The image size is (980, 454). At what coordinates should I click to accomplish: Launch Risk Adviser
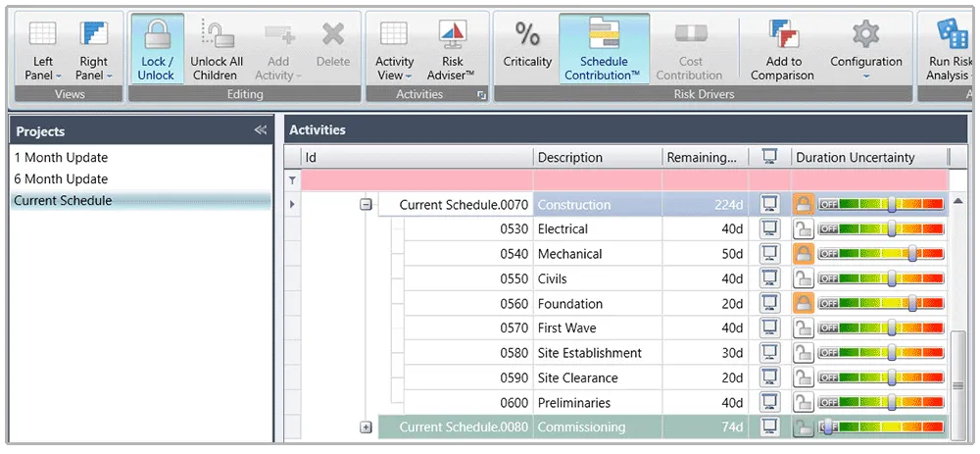(451, 51)
